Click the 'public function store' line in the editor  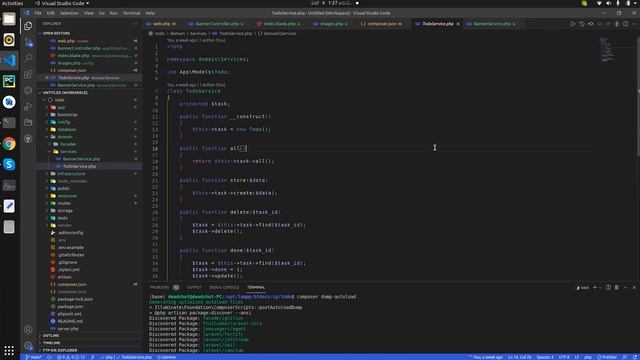224,180
